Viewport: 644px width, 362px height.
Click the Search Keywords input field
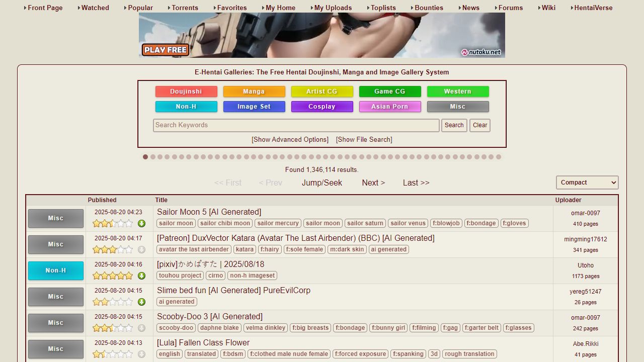296,125
